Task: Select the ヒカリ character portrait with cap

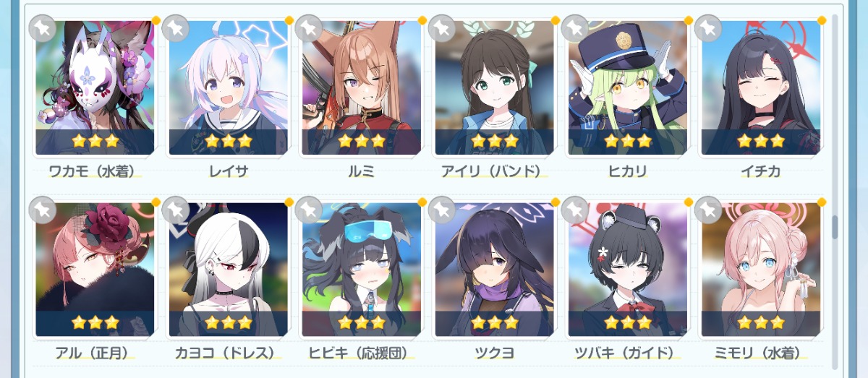Action: coord(627,87)
